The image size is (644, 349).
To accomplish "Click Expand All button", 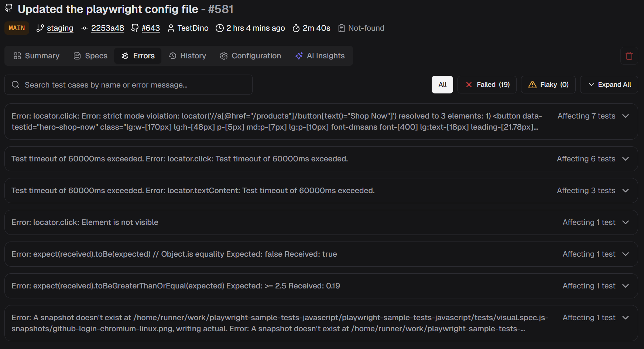I will click(609, 85).
